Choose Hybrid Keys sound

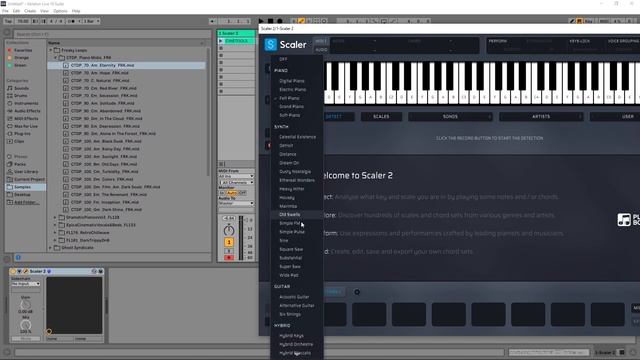pos(291,336)
